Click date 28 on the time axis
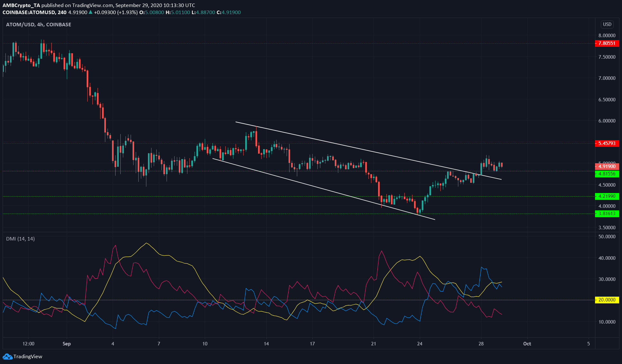 pos(481,344)
